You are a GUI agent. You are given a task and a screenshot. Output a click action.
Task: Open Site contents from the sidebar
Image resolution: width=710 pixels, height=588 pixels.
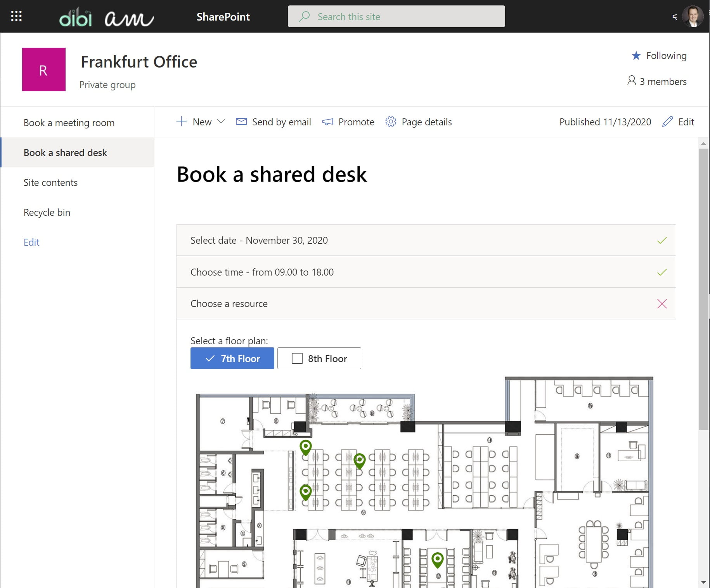point(50,182)
